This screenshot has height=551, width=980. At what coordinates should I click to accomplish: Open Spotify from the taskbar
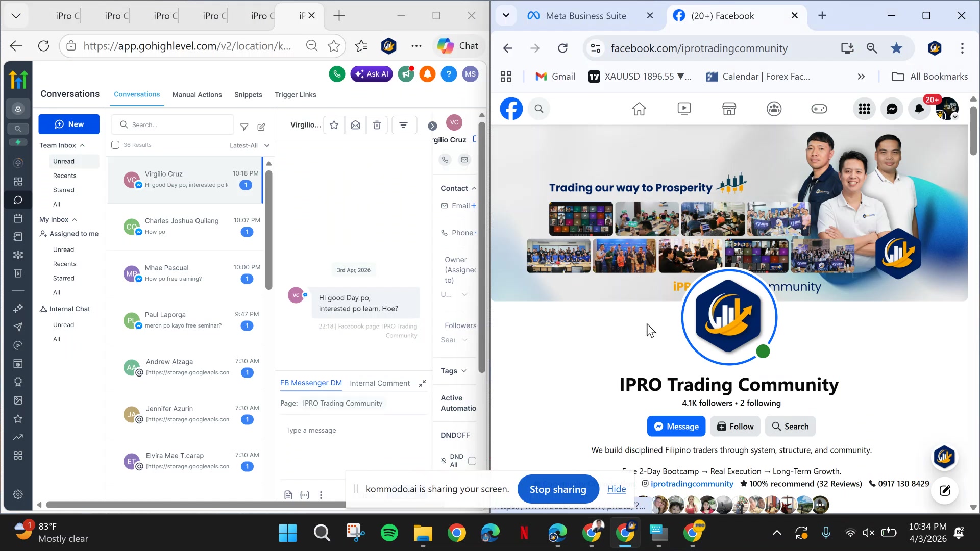(389, 533)
